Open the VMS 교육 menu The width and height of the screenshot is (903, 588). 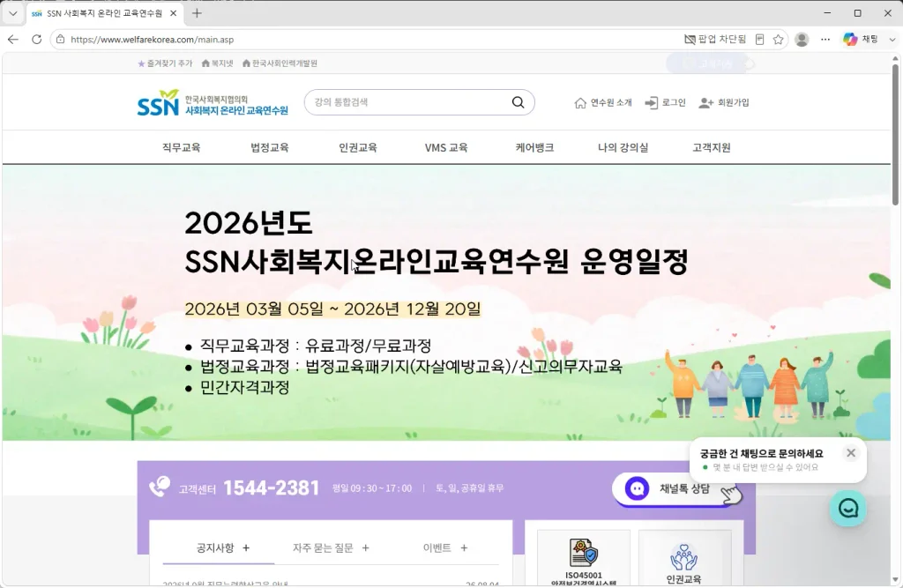[x=446, y=147]
